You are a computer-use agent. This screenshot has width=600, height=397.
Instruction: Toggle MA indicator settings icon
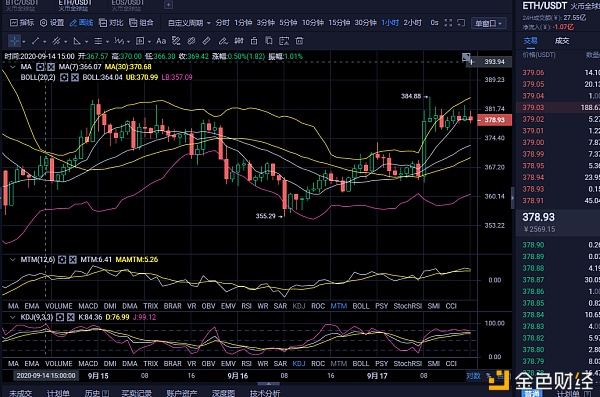click(x=40, y=67)
